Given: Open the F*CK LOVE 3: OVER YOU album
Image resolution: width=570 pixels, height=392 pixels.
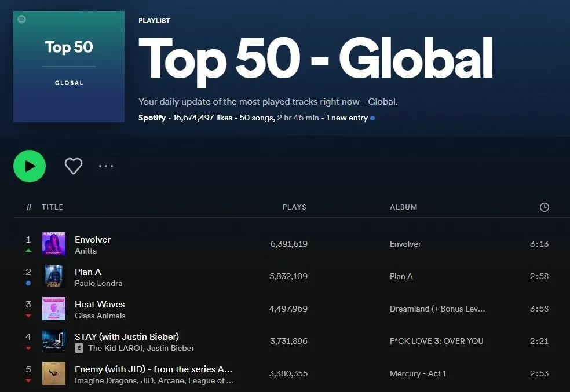Looking at the screenshot, I should tap(437, 341).
